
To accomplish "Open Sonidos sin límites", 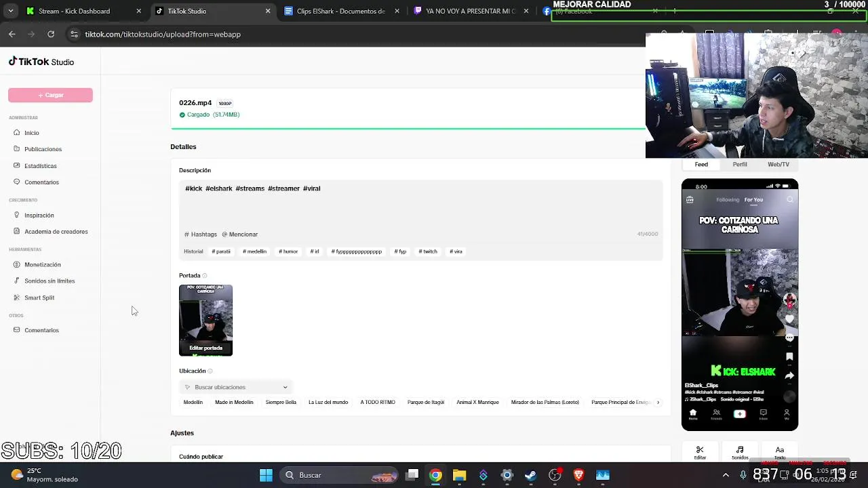I will [x=49, y=281].
